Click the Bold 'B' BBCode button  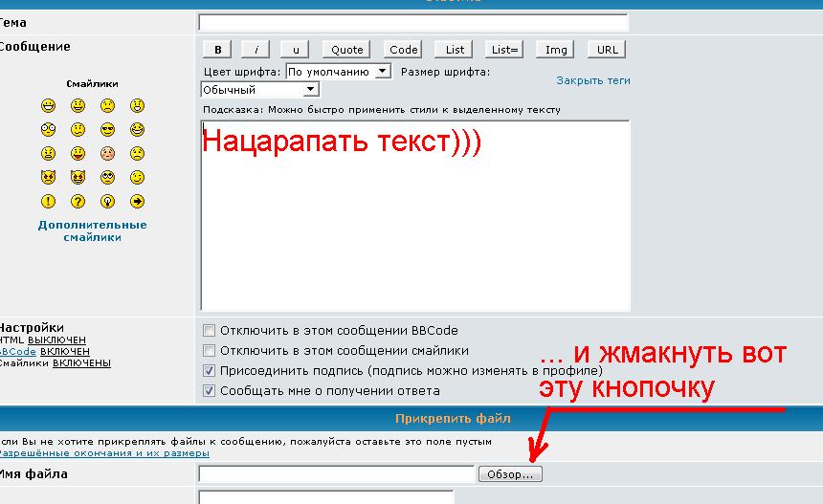point(217,50)
